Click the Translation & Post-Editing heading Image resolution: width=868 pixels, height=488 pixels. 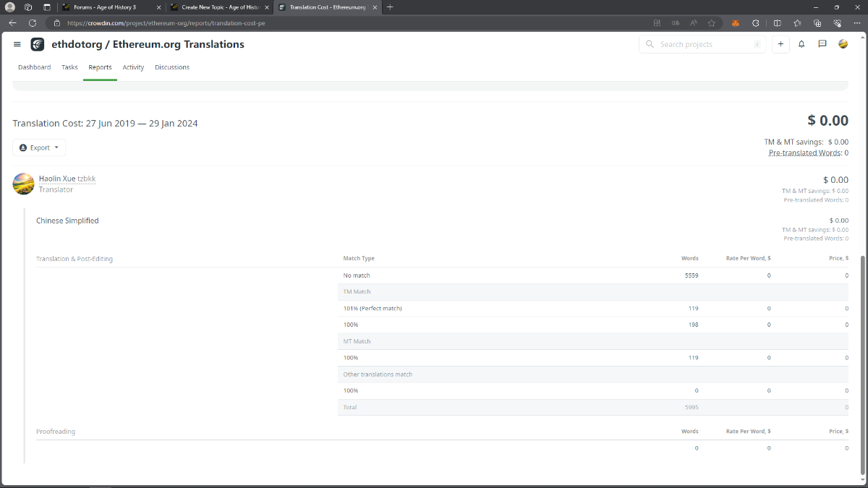(75, 259)
